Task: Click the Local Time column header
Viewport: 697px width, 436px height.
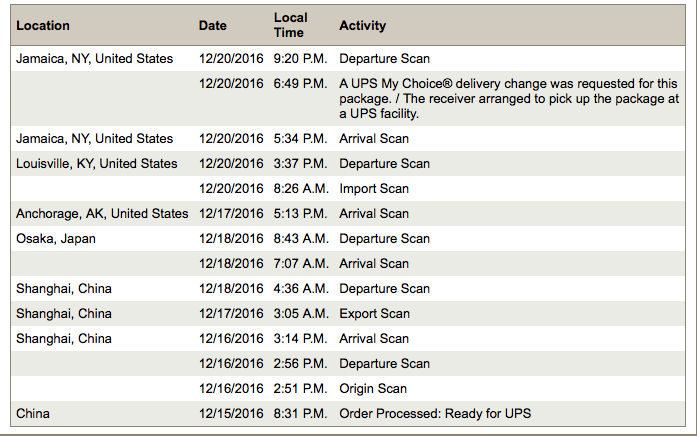Action: pyautogui.click(x=290, y=25)
